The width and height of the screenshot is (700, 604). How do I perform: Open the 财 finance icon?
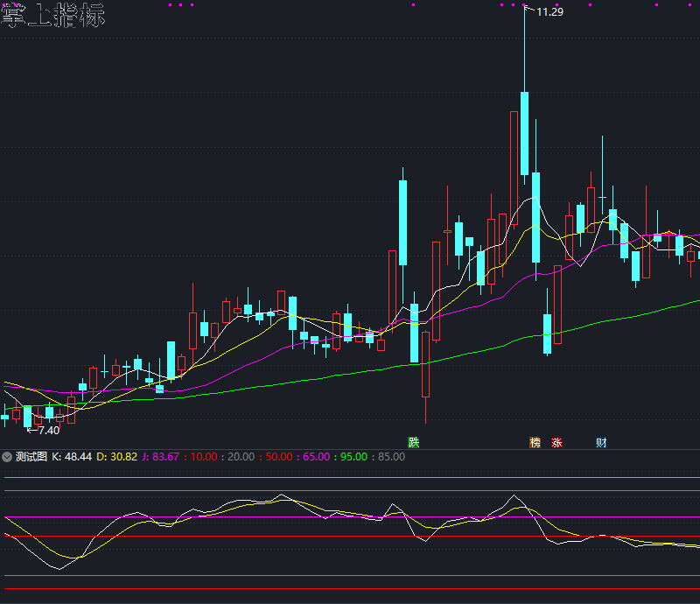[599, 442]
